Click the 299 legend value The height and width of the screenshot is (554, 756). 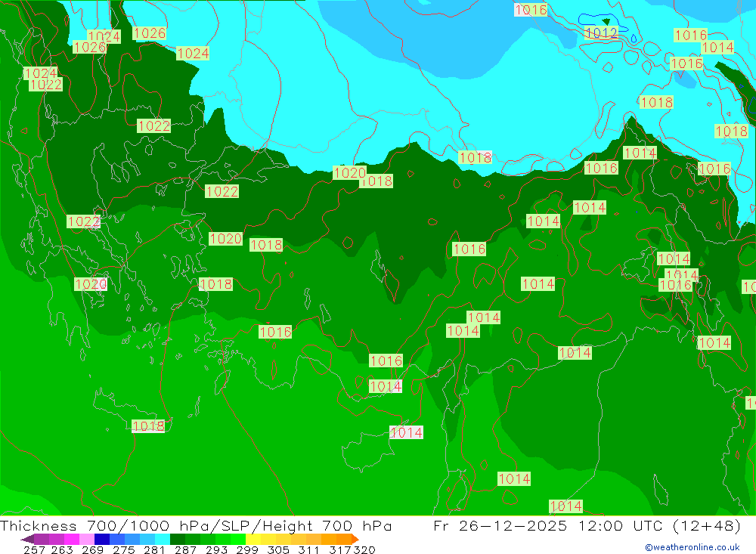pos(247,549)
